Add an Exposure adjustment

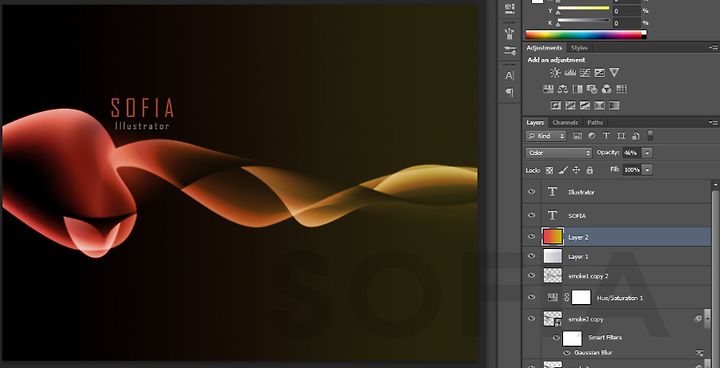click(x=599, y=73)
